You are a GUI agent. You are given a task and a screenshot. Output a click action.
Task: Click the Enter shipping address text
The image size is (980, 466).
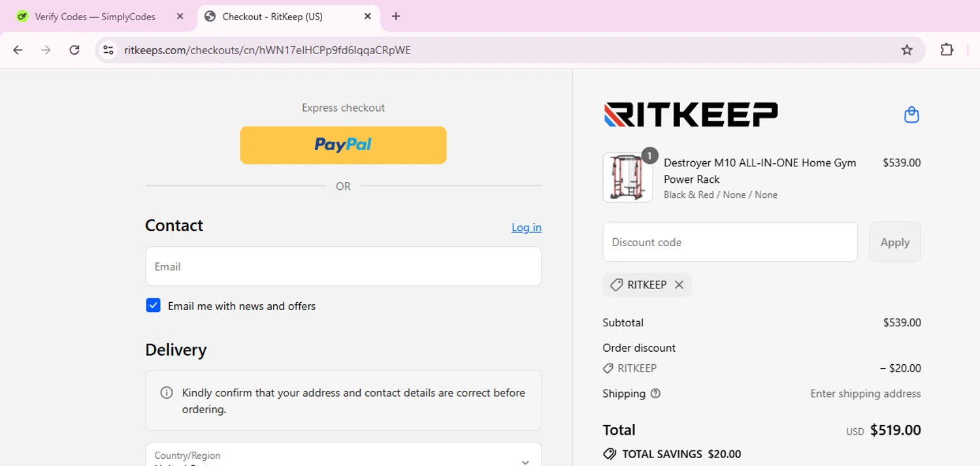pyautogui.click(x=866, y=394)
